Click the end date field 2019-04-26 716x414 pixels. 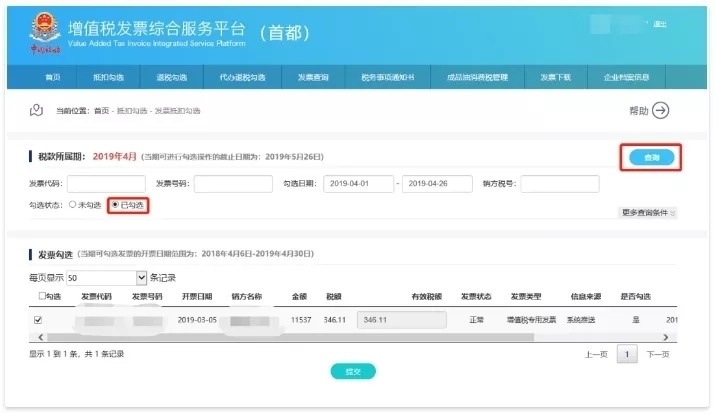coord(437,184)
